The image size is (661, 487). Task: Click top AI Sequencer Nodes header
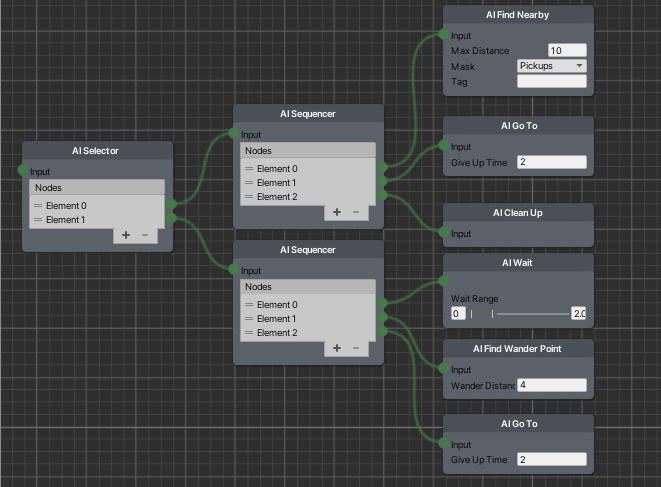coord(308,151)
